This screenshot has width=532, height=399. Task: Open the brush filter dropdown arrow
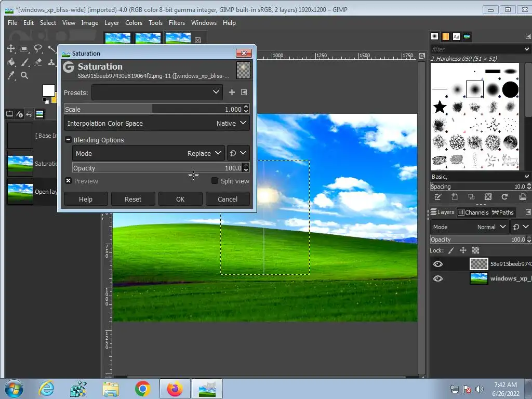[x=527, y=49]
